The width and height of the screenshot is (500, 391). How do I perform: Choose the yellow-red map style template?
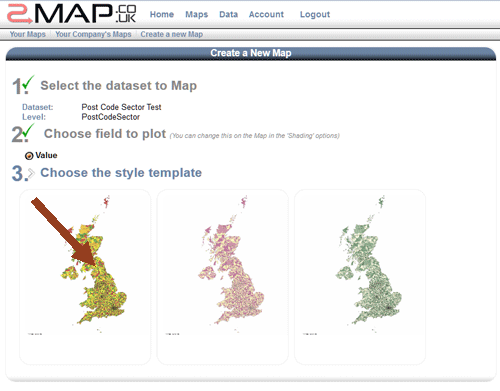(85, 277)
